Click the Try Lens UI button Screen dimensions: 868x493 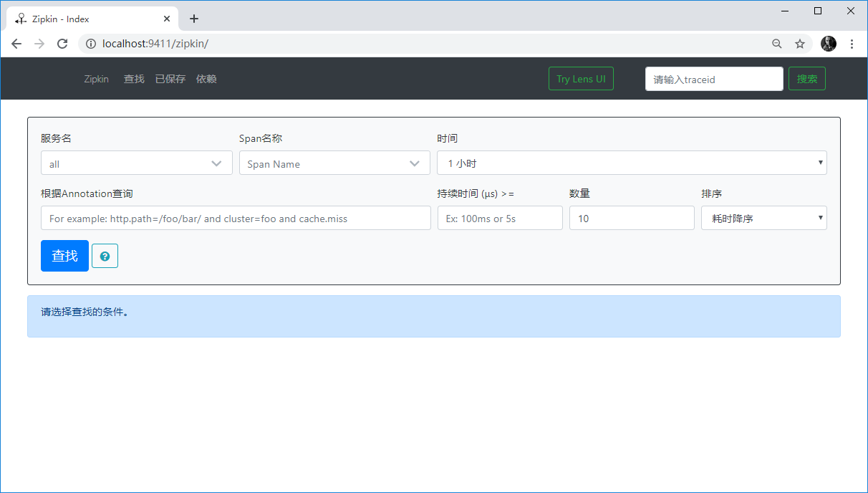(581, 79)
